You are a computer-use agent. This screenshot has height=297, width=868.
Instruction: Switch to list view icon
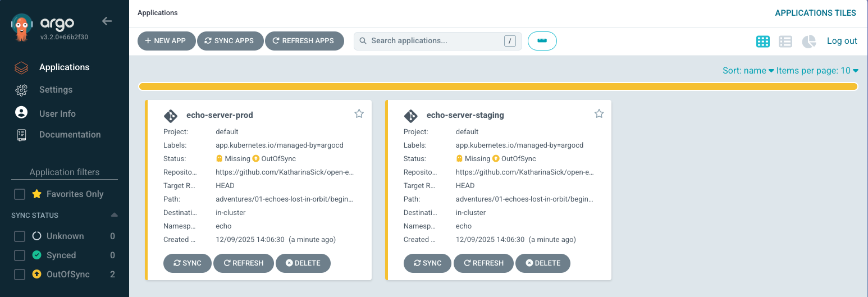click(785, 42)
